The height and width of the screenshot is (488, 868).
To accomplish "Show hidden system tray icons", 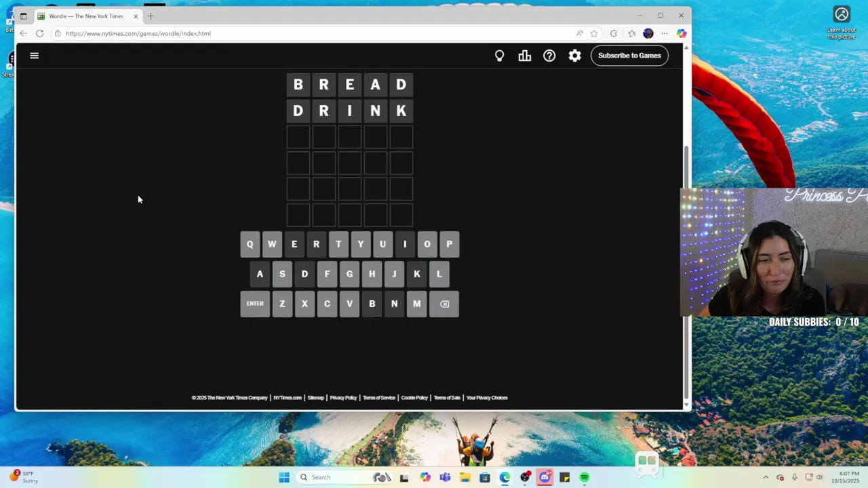I will [766, 477].
